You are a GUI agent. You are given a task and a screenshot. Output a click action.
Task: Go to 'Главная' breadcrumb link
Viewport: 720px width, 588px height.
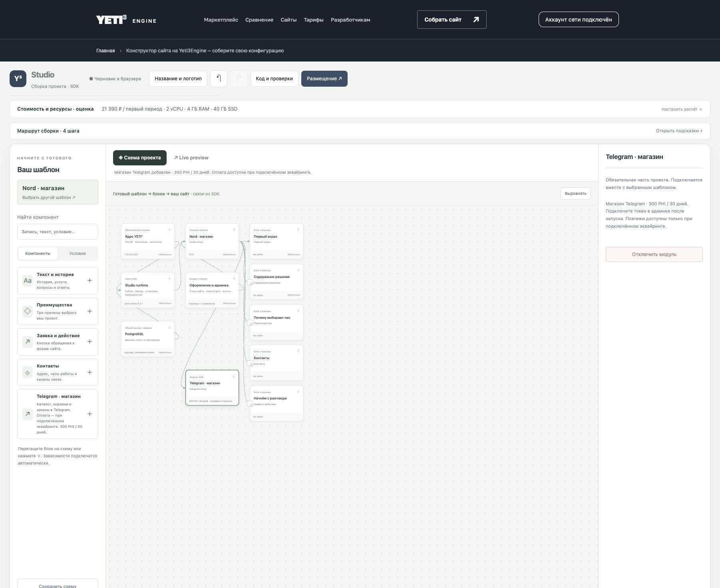click(x=105, y=51)
